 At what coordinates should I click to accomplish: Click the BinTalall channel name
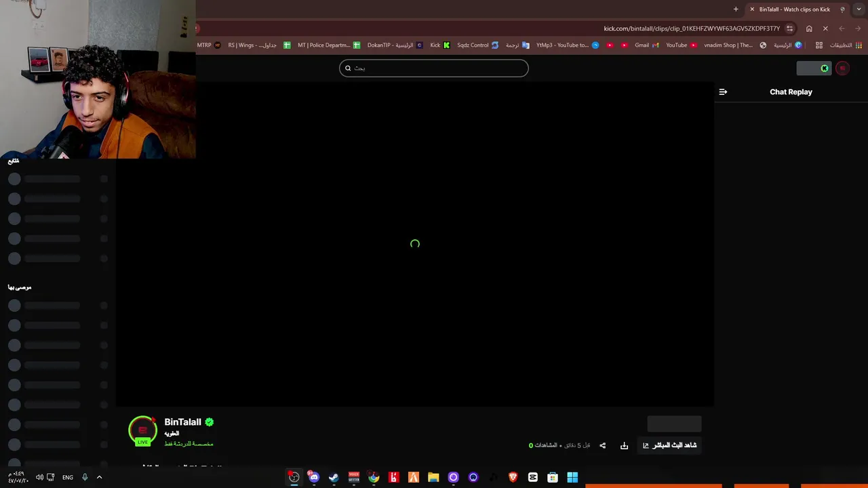pos(182,422)
